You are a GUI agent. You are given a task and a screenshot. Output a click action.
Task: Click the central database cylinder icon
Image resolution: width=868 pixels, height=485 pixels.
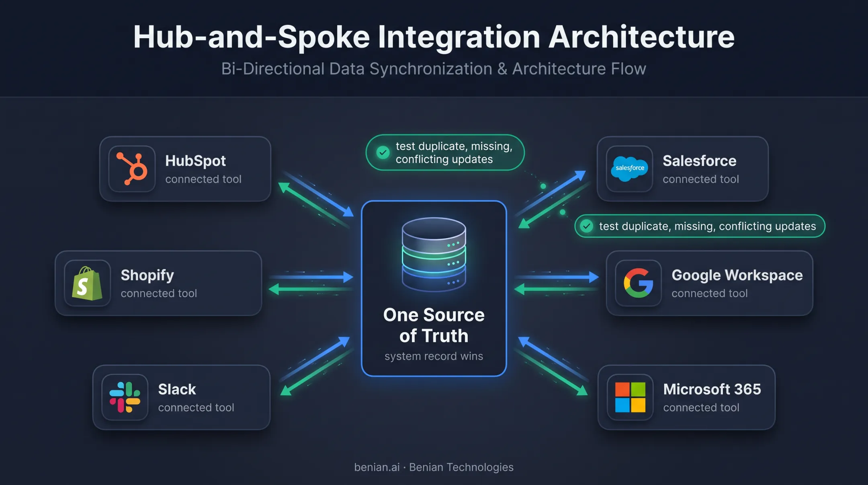pos(434,254)
